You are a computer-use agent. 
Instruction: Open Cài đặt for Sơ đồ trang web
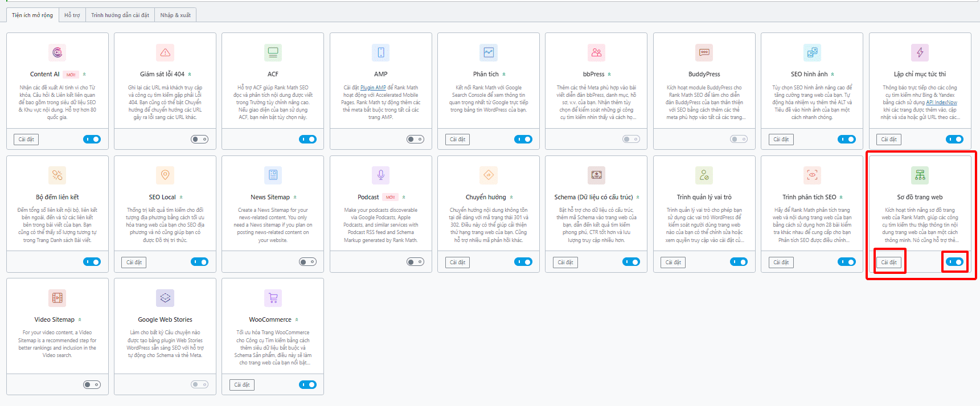(x=889, y=262)
